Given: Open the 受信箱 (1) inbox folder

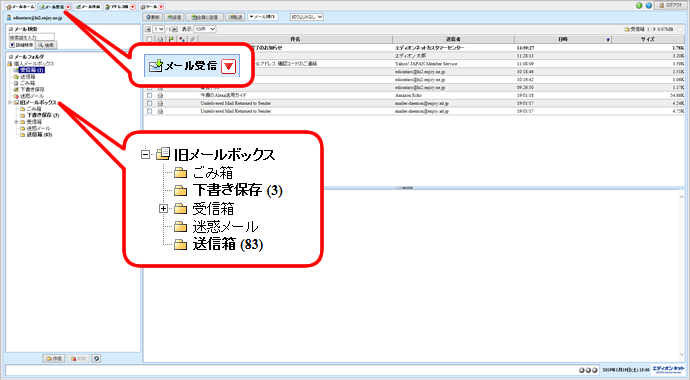Looking at the screenshot, I should pyautogui.click(x=32, y=70).
